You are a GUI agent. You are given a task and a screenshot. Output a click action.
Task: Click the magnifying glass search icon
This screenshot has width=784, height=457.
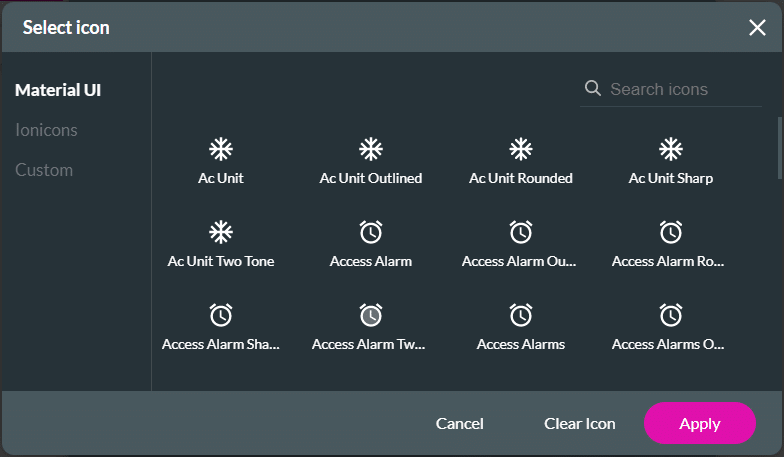[592, 88]
